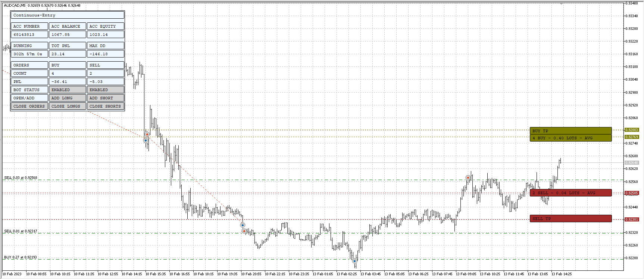Click the 2 SELL 0.04 LOTS AVG label
644x279 pixels.
(570, 193)
